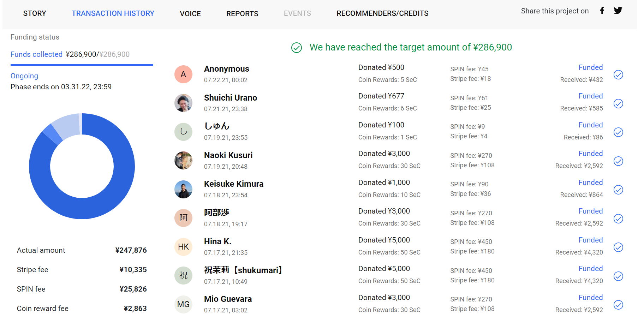Click the green target-reached checkmark icon
Screen dimensions: 644x317
(x=297, y=48)
